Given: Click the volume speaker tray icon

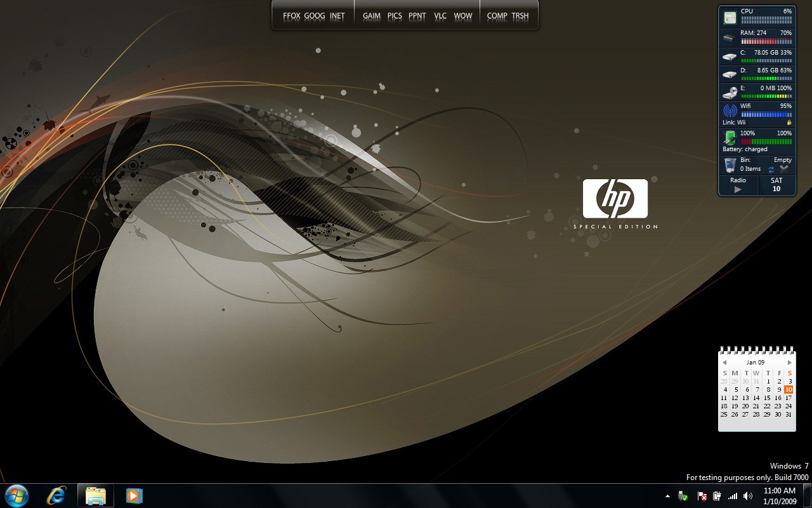Looking at the screenshot, I should (748, 496).
